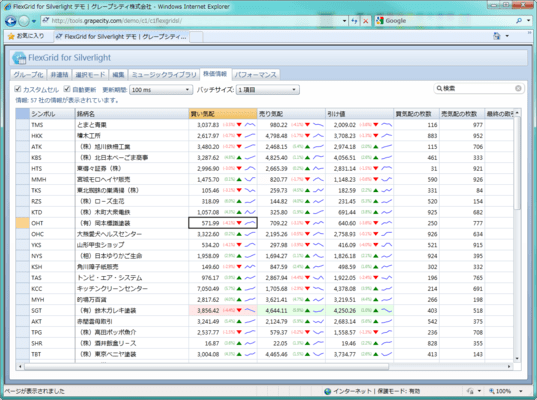Screen dimensions: 537x400
Task: Click the red stop-loading X icon
Action: (x=365, y=21)
